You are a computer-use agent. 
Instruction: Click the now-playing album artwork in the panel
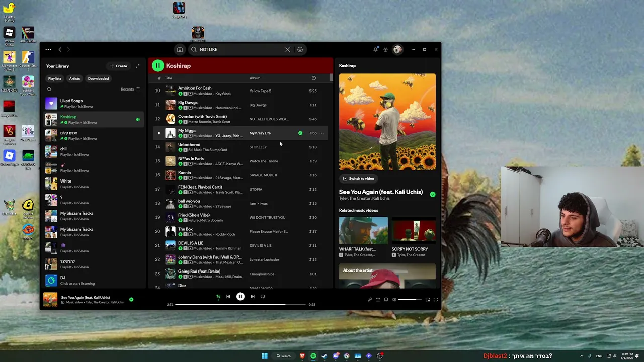[387, 122]
